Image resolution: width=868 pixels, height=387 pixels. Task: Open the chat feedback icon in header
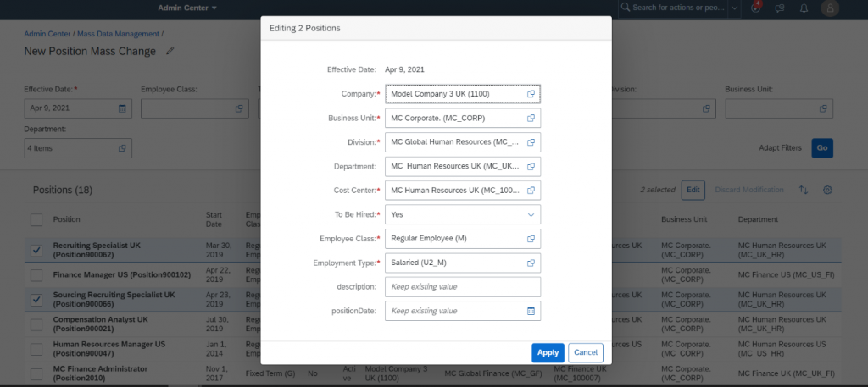click(x=780, y=8)
